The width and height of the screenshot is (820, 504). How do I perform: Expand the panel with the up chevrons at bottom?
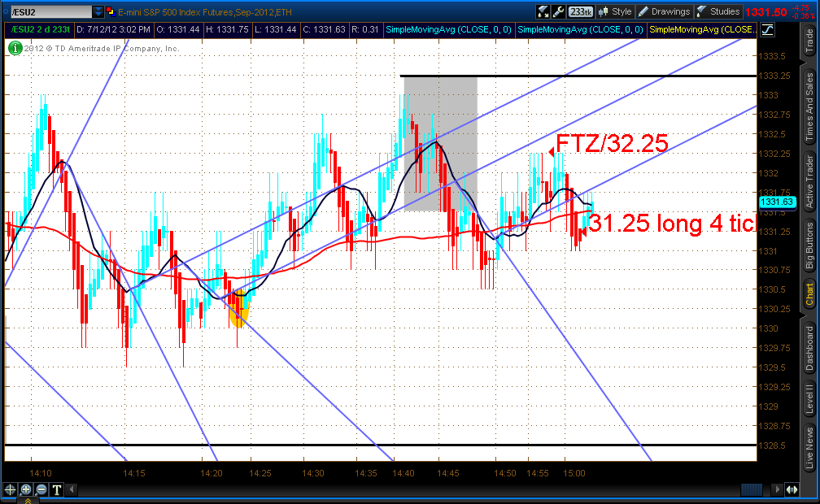[x=28, y=501]
